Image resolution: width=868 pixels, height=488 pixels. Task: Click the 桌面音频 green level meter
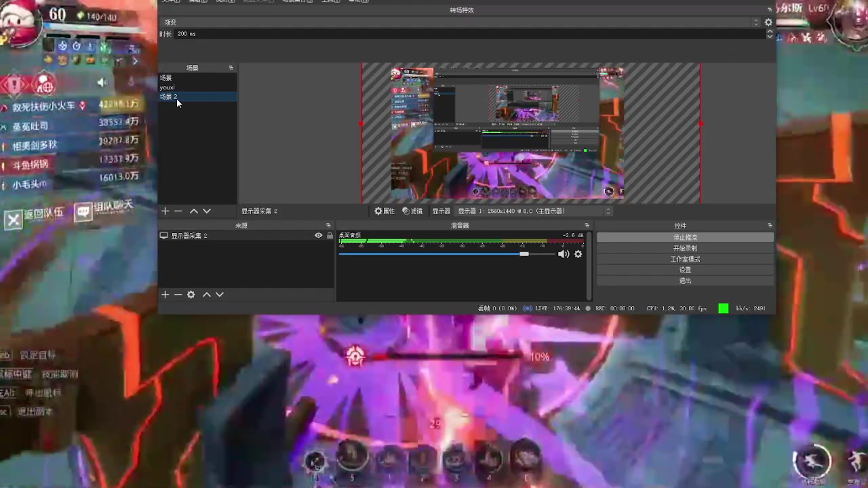click(x=461, y=241)
